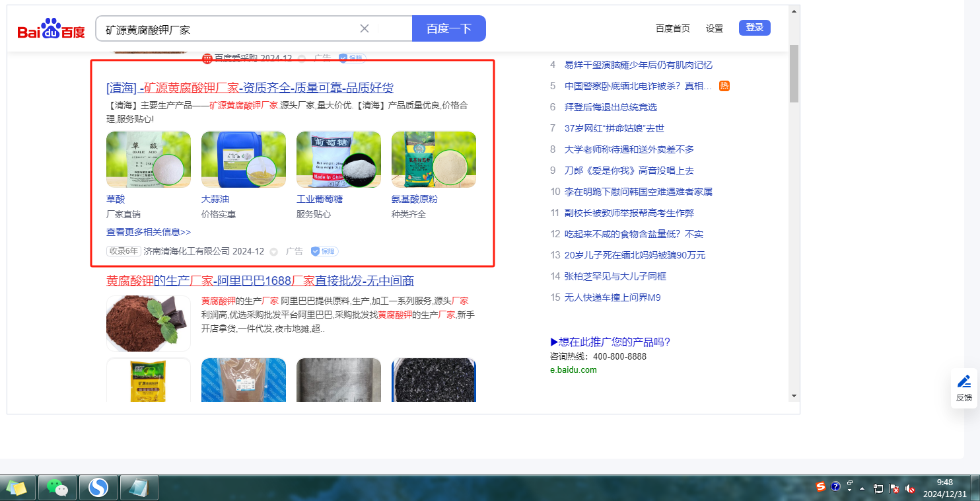Screen dimensions: 980x501
Task: Open Sogou browser in the taskbar
Action: click(x=98, y=488)
